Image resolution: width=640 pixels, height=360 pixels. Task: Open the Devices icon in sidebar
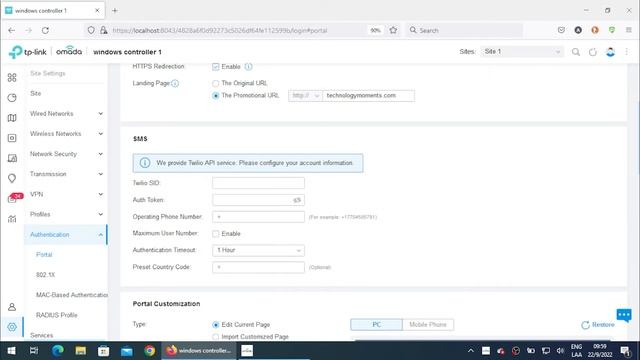[12, 138]
